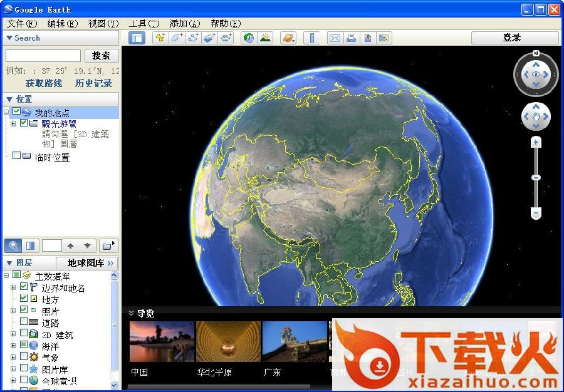
Task: Open the 华北平原 tour thumbnail
Action: [228, 341]
